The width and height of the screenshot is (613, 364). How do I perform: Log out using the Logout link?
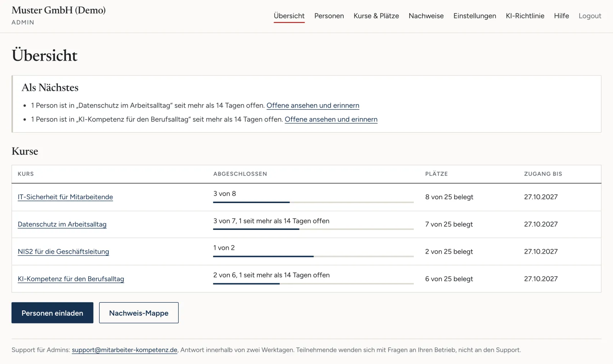pos(590,16)
